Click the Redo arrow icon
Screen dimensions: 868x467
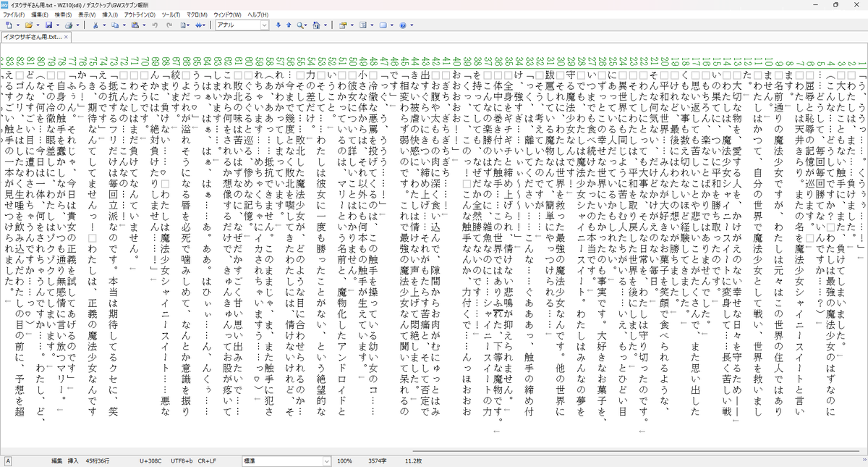tap(169, 25)
